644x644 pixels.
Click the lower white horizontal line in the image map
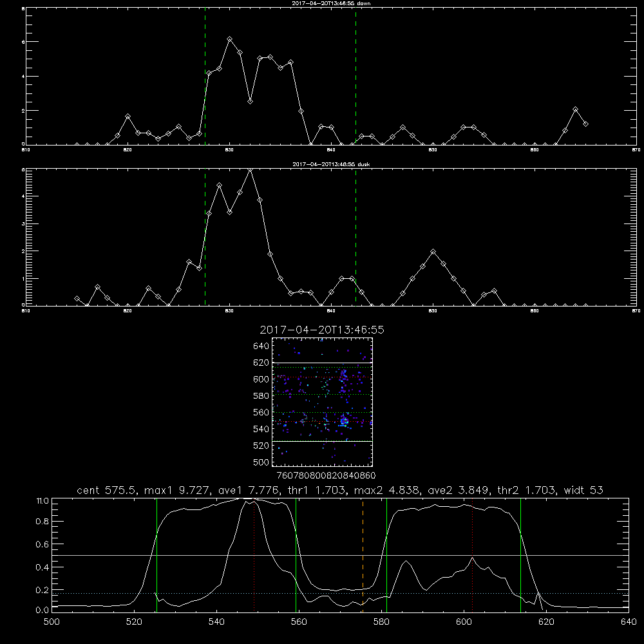pyautogui.click(x=322, y=442)
